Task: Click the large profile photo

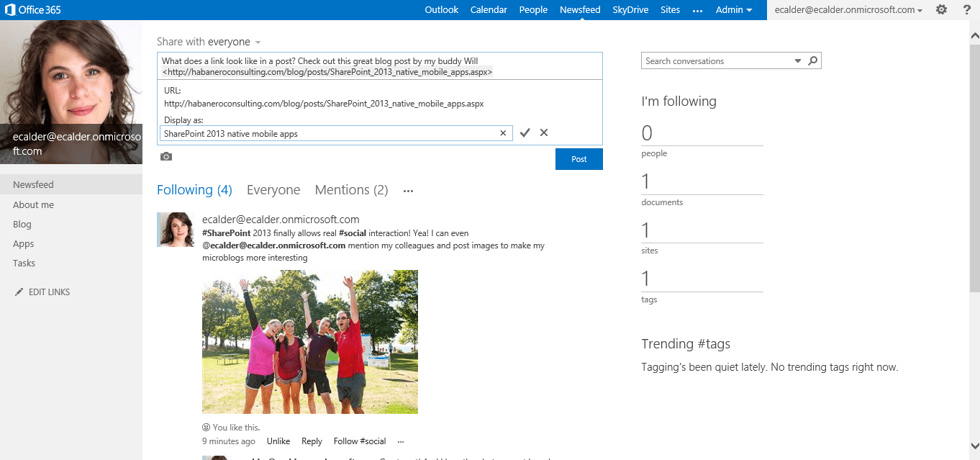Action: 71,92
